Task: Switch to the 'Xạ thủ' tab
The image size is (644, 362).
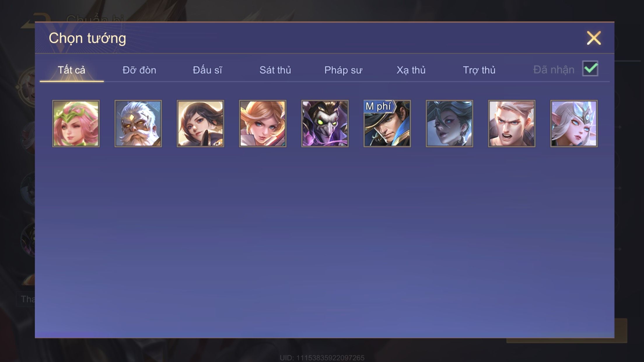Action: click(x=411, y=70)
